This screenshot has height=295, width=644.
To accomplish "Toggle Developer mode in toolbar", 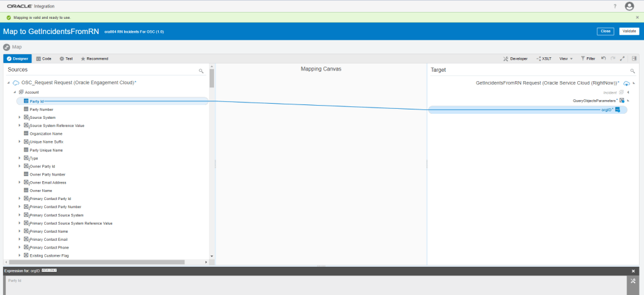I will click(x=516, y=58).
